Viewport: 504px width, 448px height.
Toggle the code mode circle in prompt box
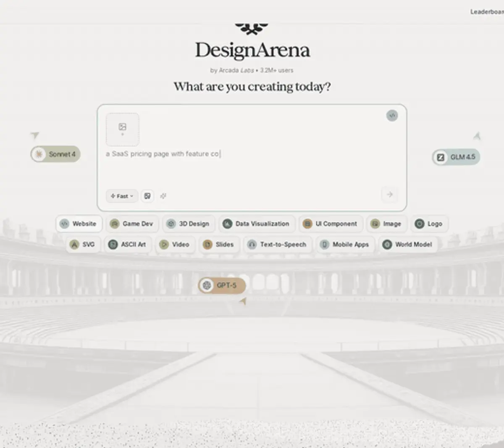pyautogui.click(x=392, y=116)
